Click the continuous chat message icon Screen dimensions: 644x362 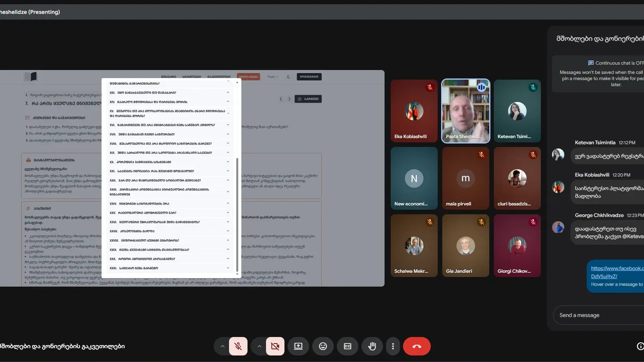point(591,63)
